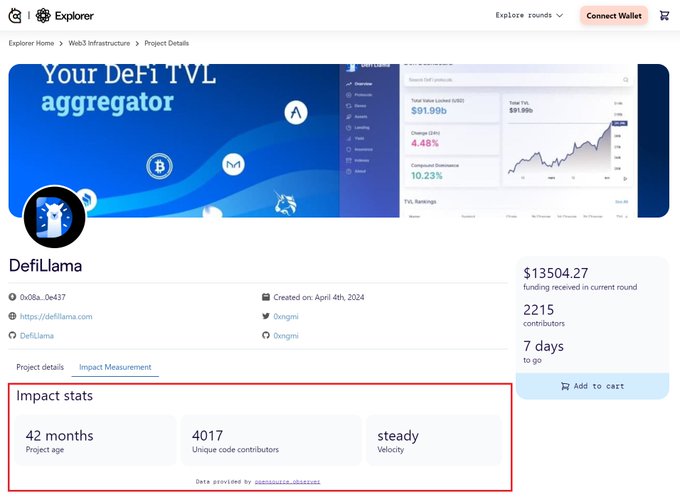Viewport: 680px width, 497px height.
Task: Click the DeFi TVL aggregator banner
Action: (x=338, y=141)
